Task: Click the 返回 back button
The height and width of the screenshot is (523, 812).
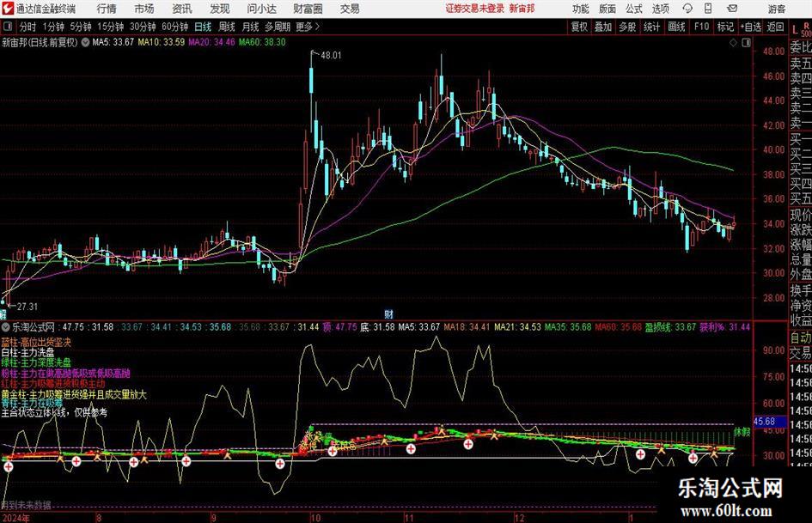Action: point(775,27)
